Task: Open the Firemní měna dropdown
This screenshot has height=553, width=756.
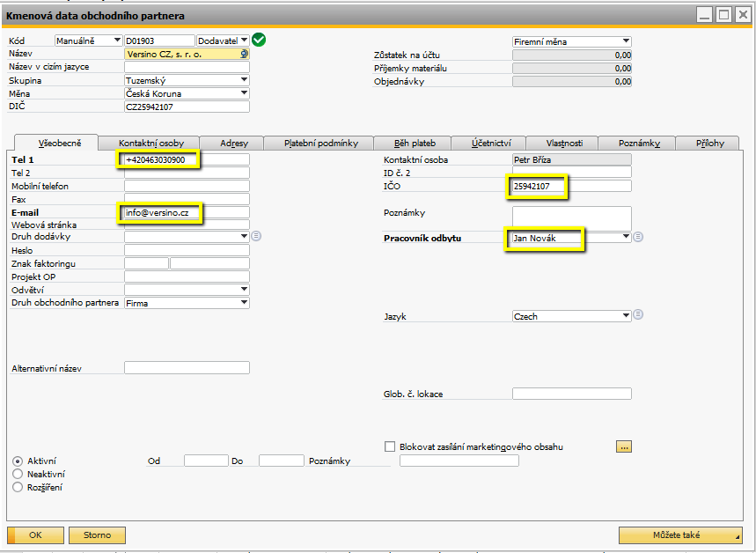Action: (572, 41)
